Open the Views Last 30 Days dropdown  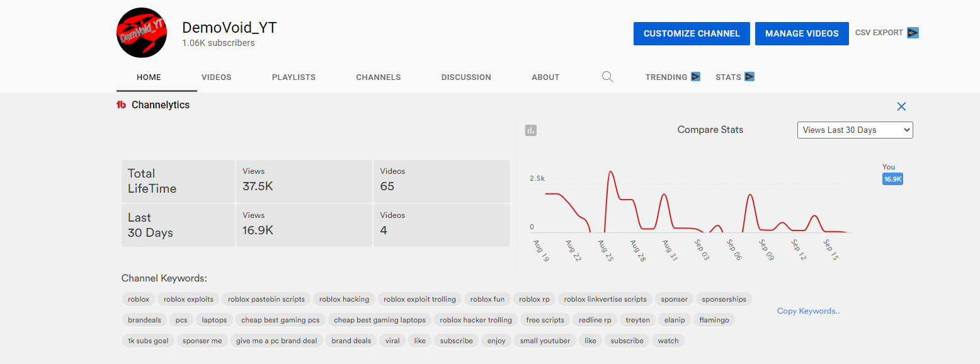(x=855, y=130)
